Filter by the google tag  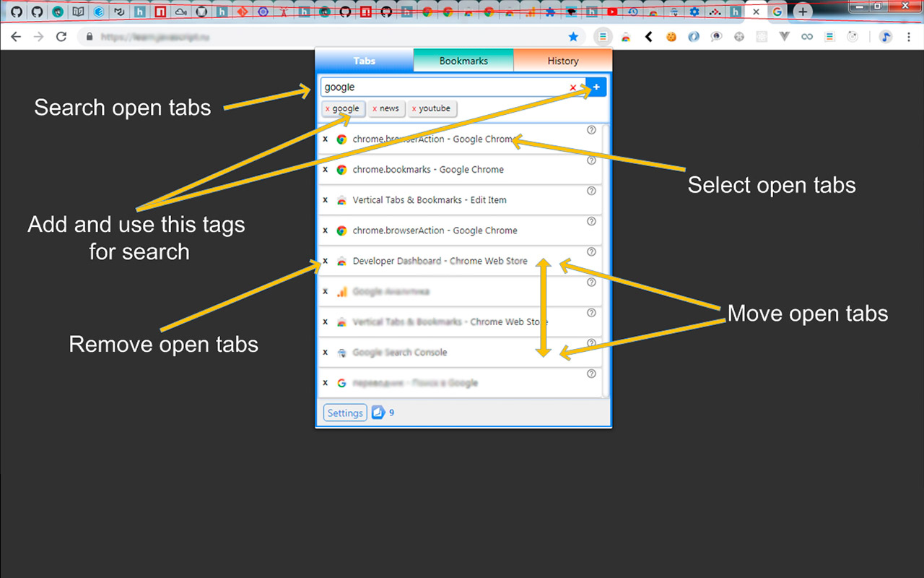(346, 108)
